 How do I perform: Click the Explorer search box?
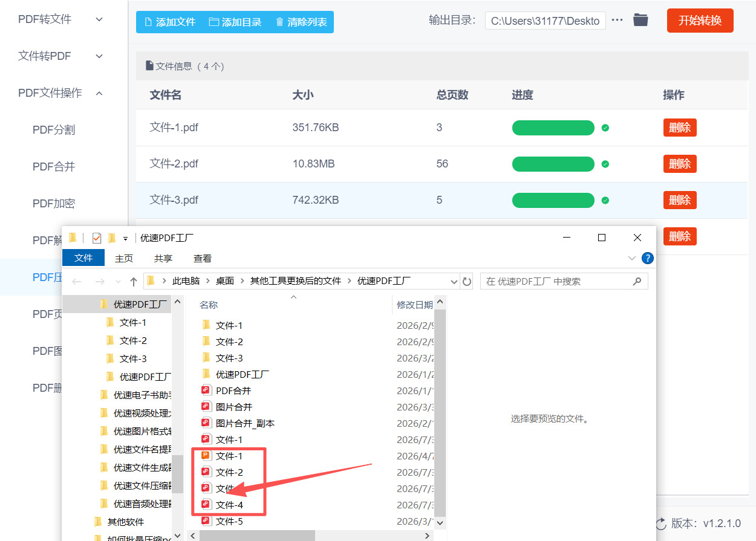(564, 281)
